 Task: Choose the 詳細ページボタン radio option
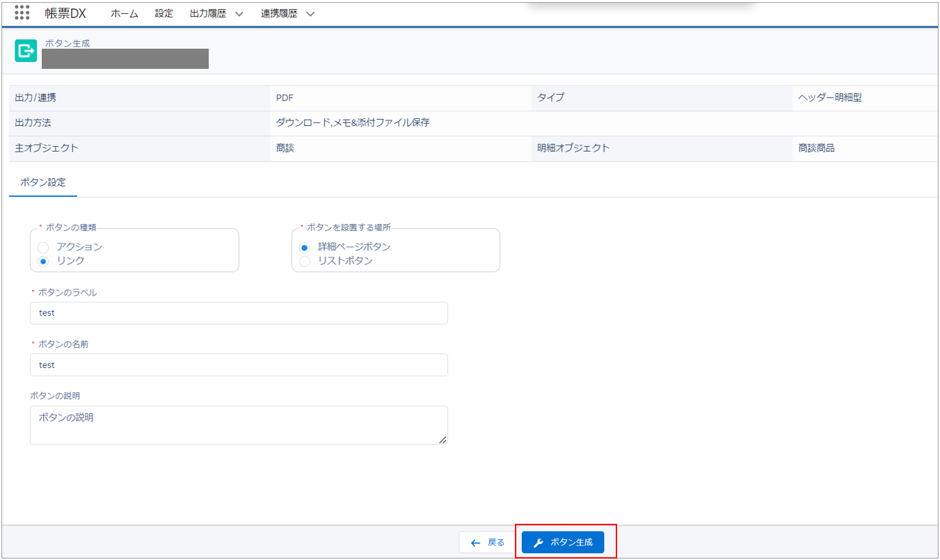coord(305,247)
